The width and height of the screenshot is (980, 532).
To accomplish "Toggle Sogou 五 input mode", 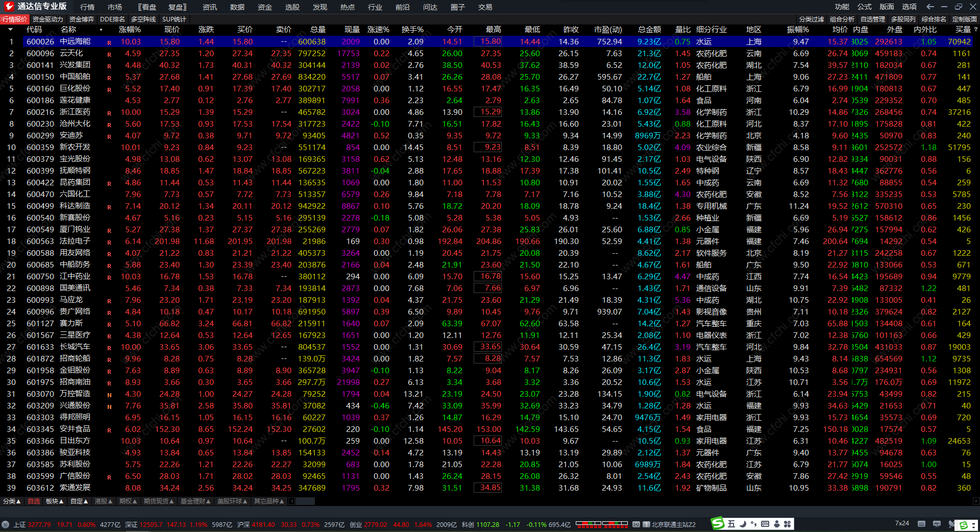I will [x=731, y=524].
